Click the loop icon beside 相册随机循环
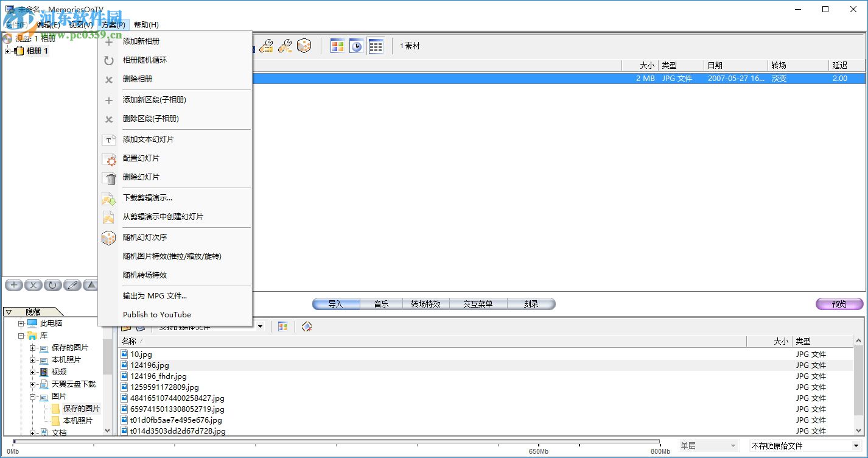 click(x=109, y=60)
